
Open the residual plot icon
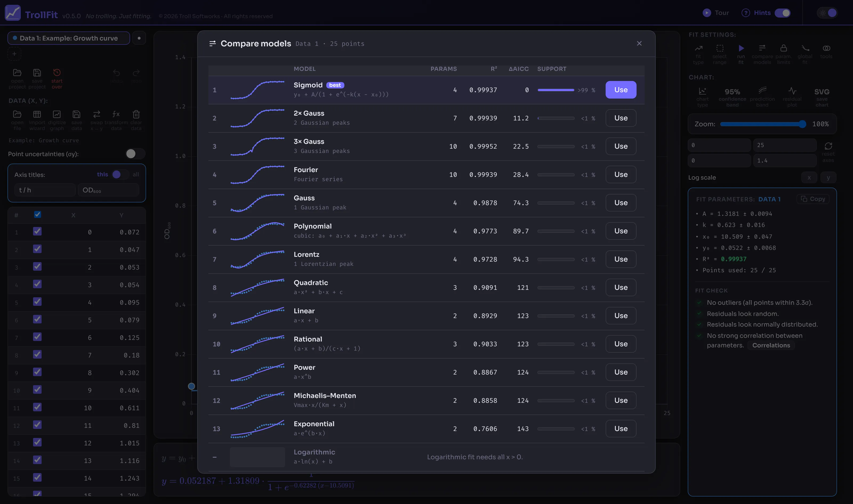click(x=792, y=91)
